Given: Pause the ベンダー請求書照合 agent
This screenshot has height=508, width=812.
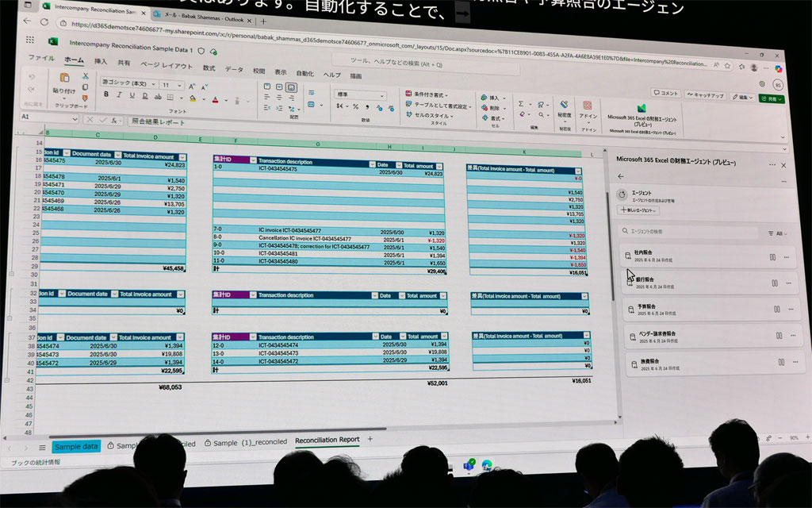Looking at the screenshot, I should pyautogui.click(x=779, y=336).
